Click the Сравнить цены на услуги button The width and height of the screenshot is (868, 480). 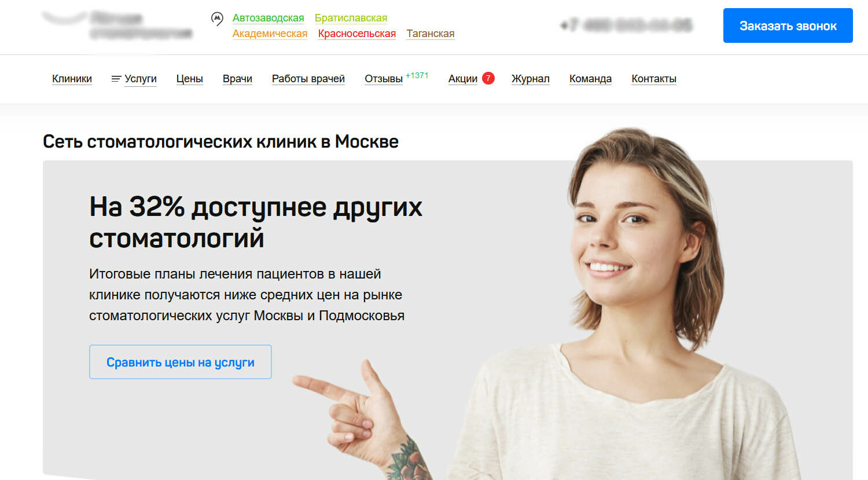(x=181, y=362)
